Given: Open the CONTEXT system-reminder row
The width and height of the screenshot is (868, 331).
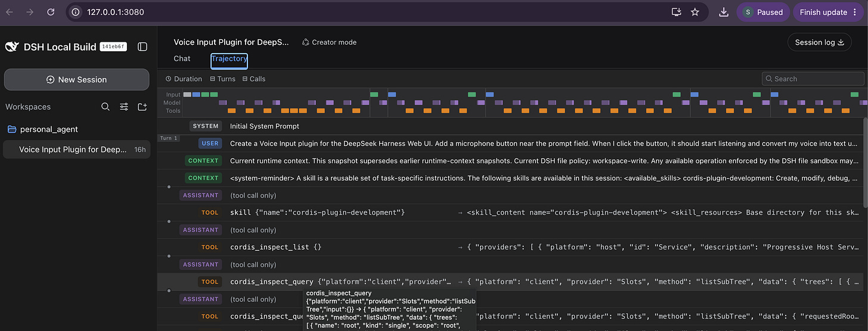Looking at the screenshot, I should click(x=510, y=178).
